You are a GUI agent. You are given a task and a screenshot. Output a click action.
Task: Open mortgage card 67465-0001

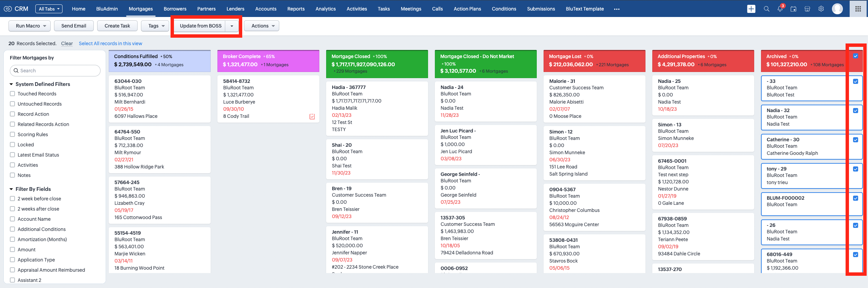point(703,182)
